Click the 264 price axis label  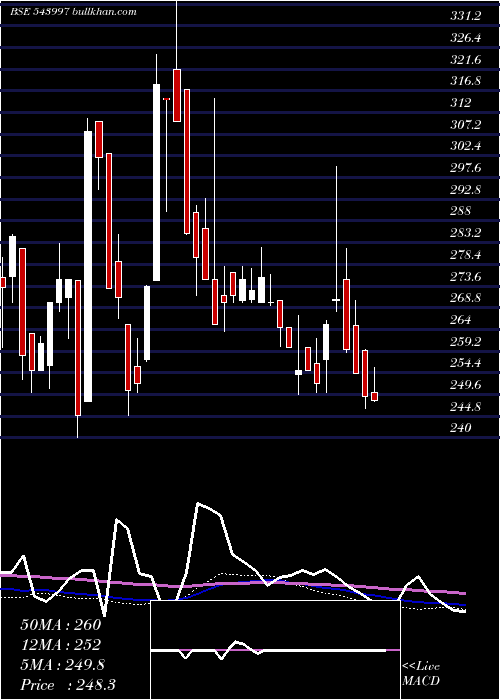[461, 320]
